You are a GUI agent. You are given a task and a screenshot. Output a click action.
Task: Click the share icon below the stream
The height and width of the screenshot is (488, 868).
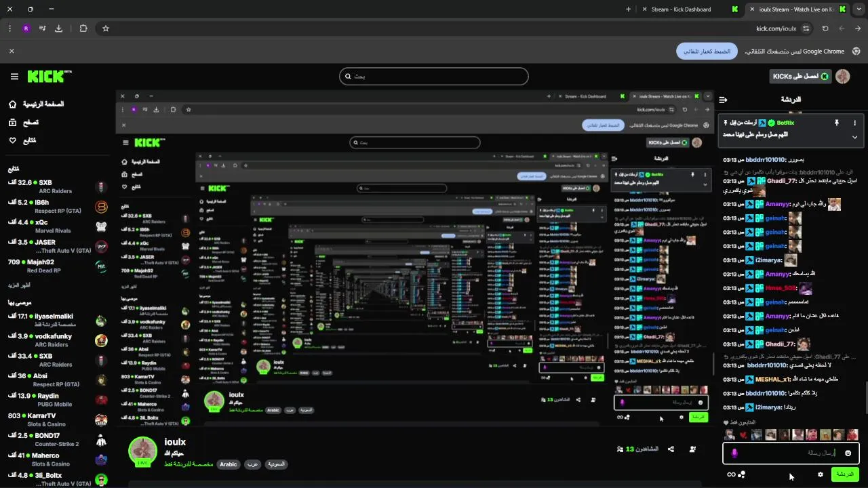point(671,449)
